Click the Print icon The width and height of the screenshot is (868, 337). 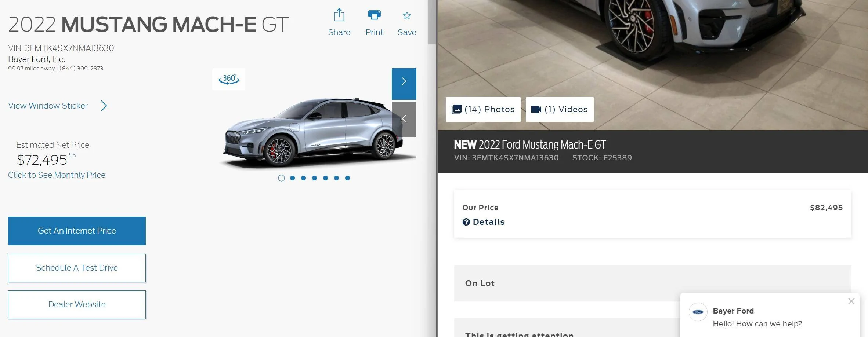(374, 15)
